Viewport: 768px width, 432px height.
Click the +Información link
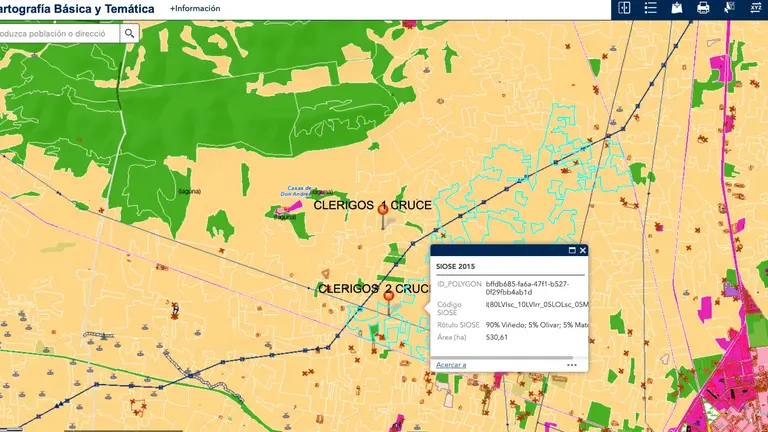tap(195, 8)
